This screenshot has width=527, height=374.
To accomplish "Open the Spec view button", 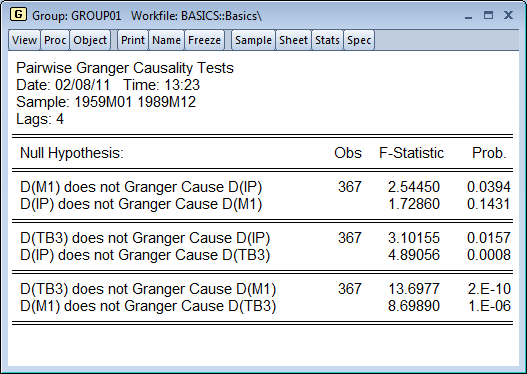I will [x=359, y=40].
